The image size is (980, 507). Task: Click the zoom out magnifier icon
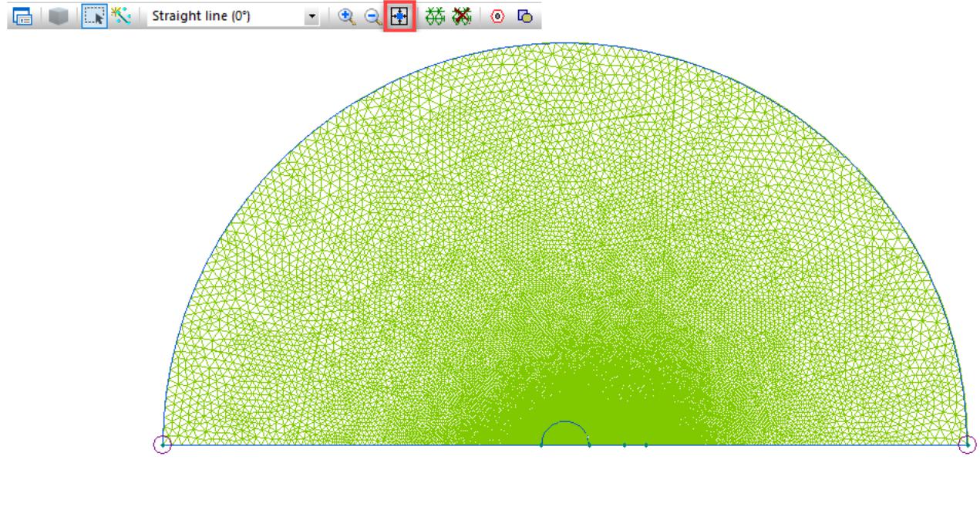(372, 15)
